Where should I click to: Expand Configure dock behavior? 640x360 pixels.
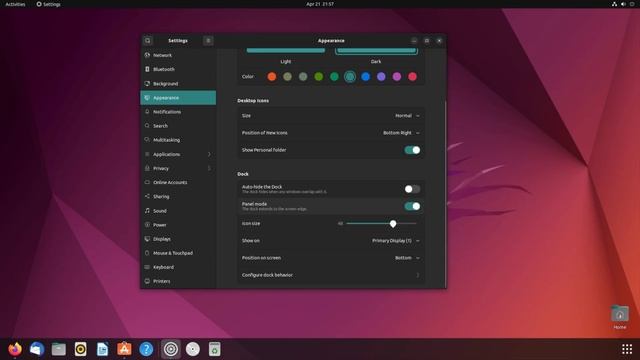pos(331,275)
